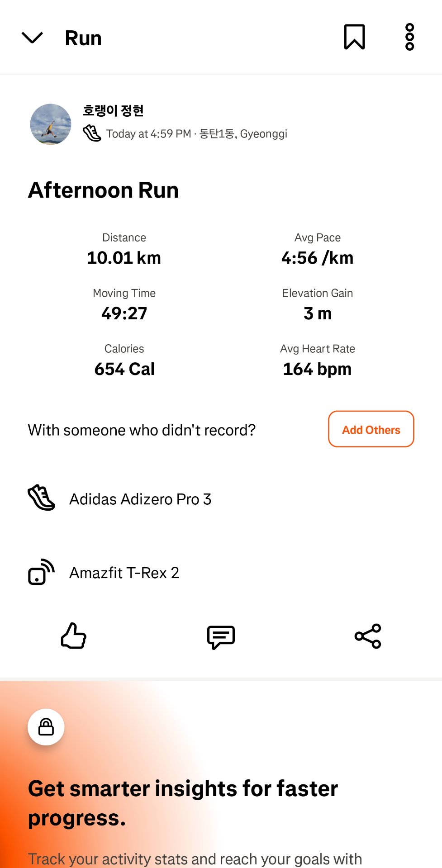Open the Amazfit T-Rex 2 device entry
442x868 pixels.
(x=124, y=573)
